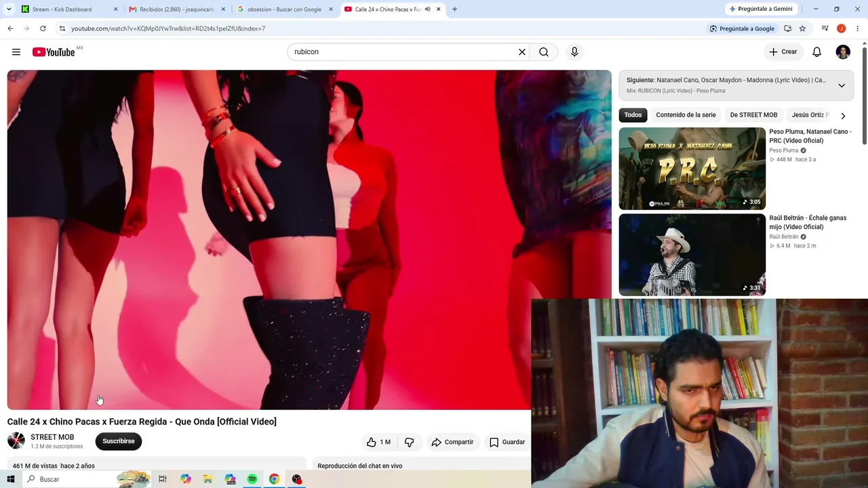This screenshot has width=868, height=488.
Task: Reload the YouTube page
Action: (x=43, y=28)
